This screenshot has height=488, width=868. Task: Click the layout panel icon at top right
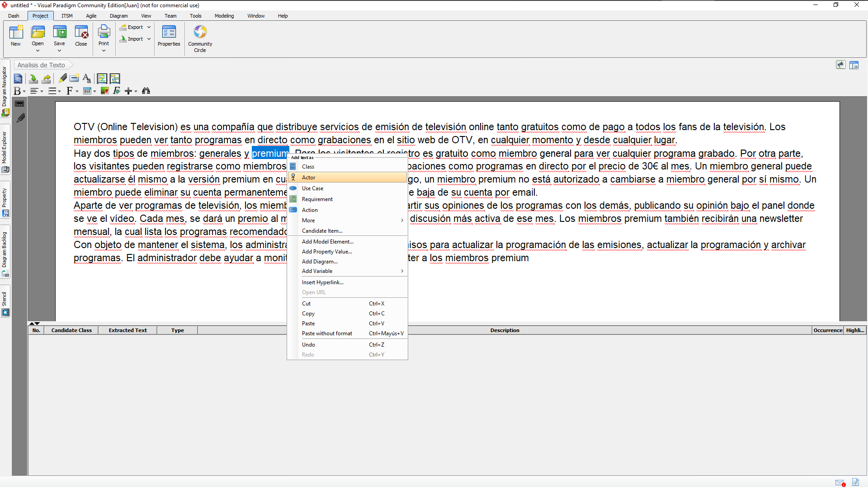pos(854,65)
